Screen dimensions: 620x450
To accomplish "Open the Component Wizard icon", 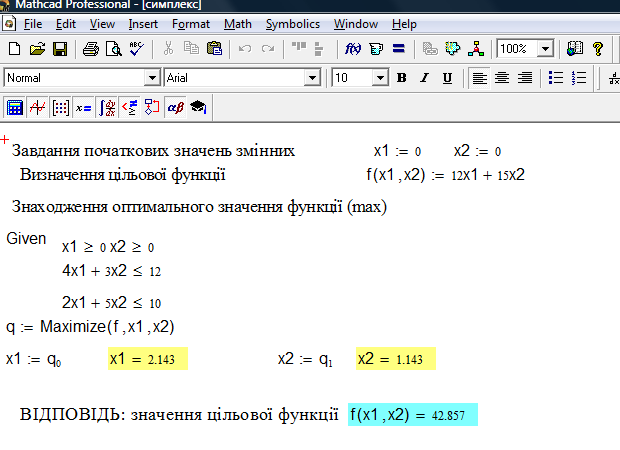I will pos(453,49).
